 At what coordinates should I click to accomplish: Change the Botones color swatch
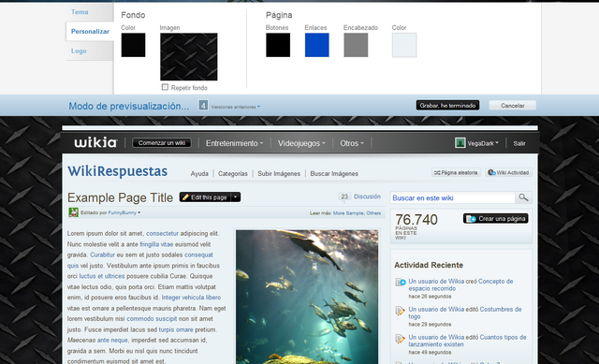278,45
